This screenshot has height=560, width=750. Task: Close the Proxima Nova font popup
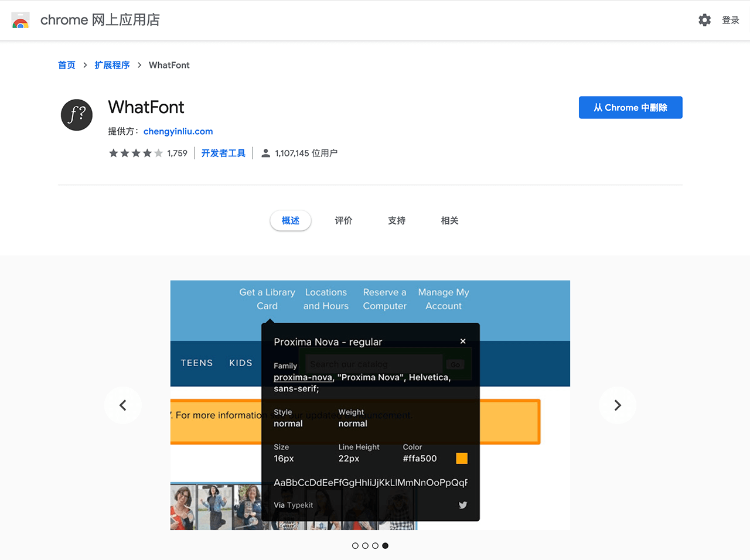coord(463,342)
